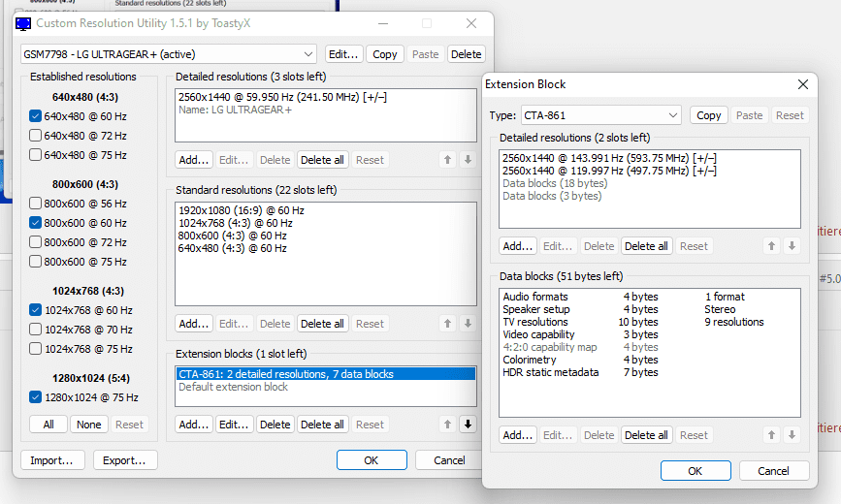Viewport: 841px width, 504px height.
Task: Click the Custom Resolution Utility monitor icon
Action: 23,23
